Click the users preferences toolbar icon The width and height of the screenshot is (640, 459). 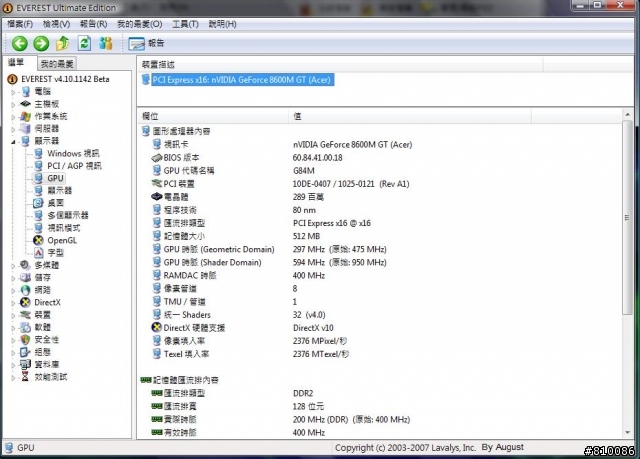[106, 43]
